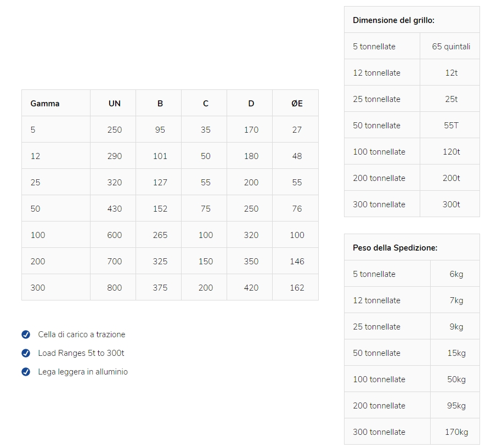Click the checkmark icon beside Load Ranges 5t to 300t
Screen dimensions: 485x448
click(x=26, y=353)
